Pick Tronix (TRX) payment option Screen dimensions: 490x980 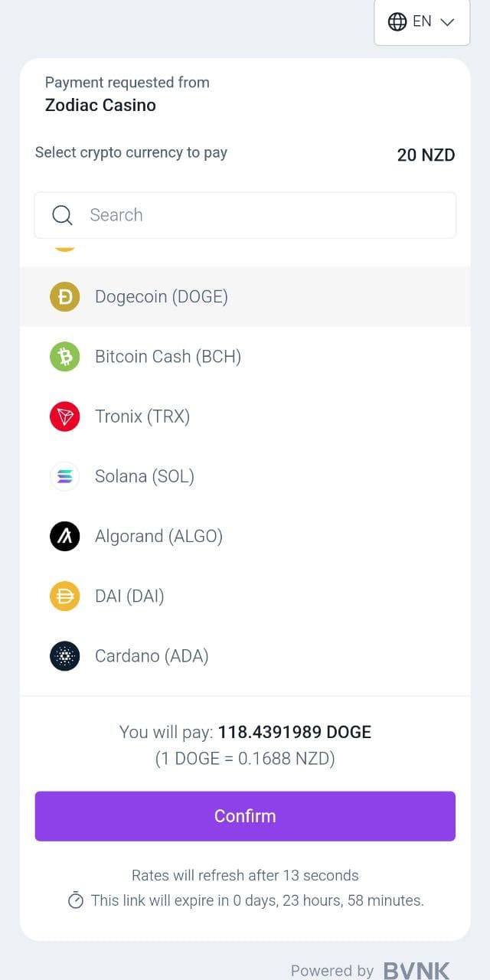(x=142, y=416)
